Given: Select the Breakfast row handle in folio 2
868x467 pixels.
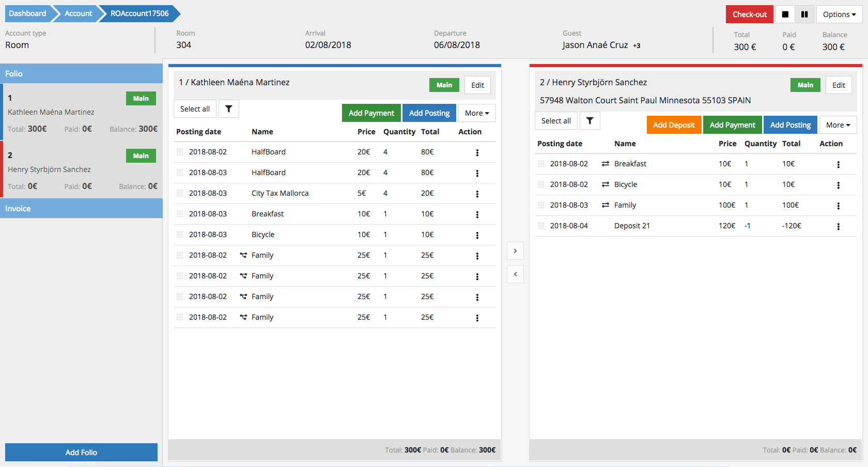Looking at the screenshot, I should 541,164.
